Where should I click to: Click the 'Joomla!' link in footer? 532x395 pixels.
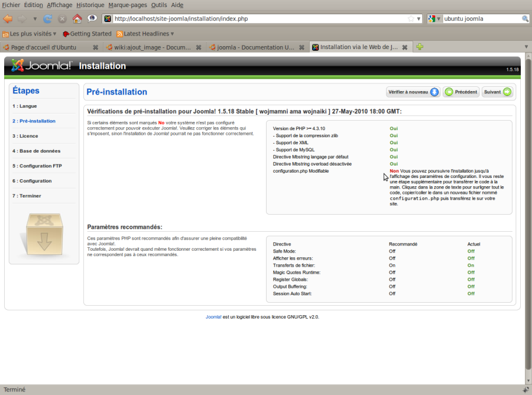coord(213,317)
